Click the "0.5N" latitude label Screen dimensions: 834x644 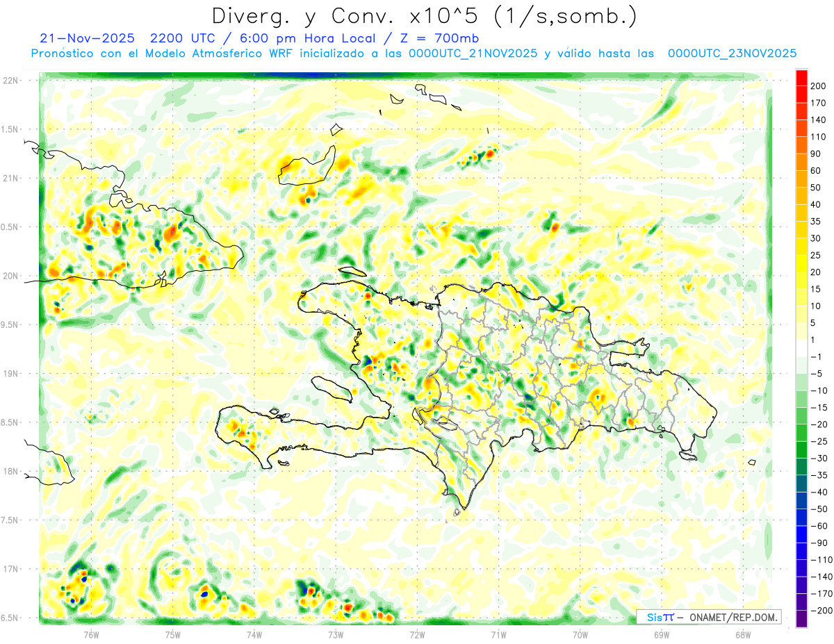tap(9, 227)
